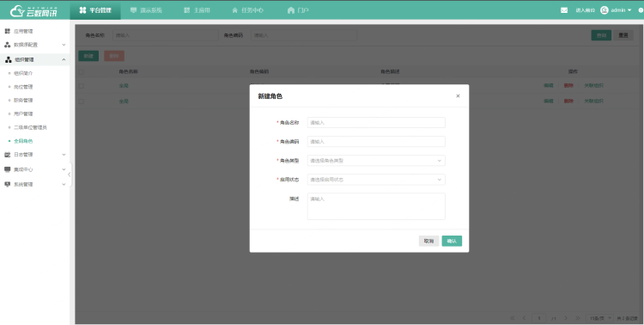The image size is (644, 325).
Task: Click the green 查询 search button
Action: (x=601, y=35)
